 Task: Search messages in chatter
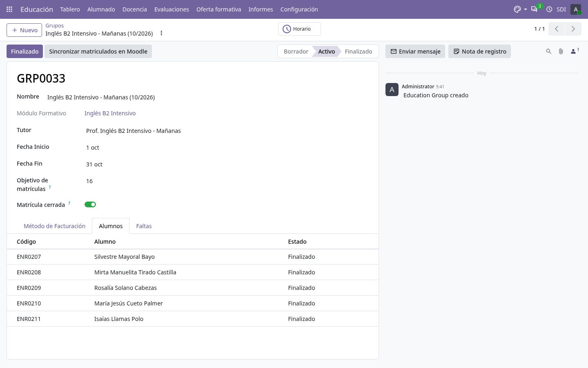point(548,52)
